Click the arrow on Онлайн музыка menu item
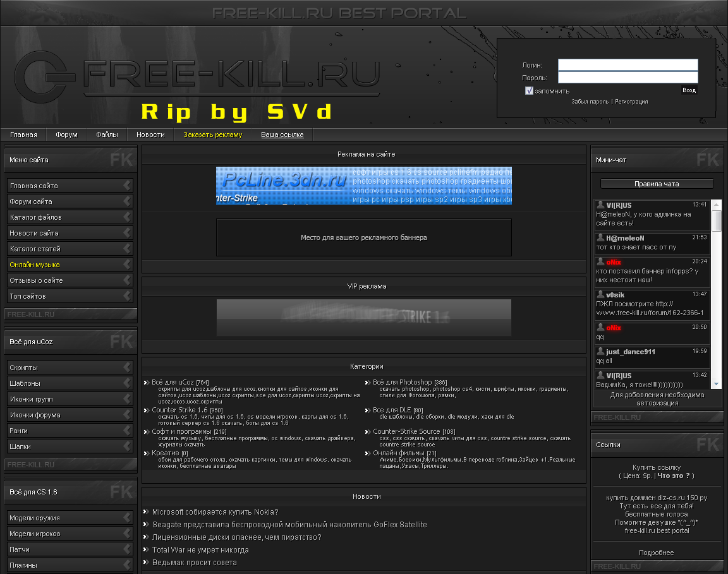Screen dimensions: 728x574 point(127,265)
